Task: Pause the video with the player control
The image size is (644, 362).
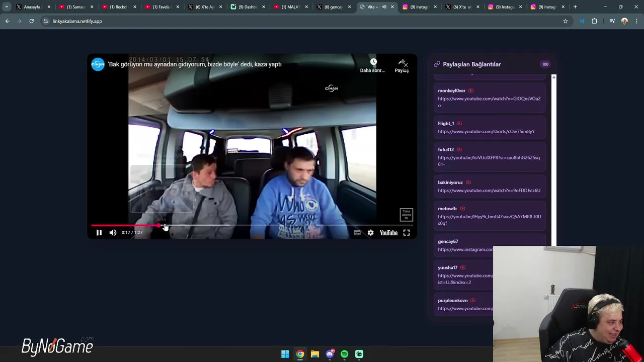Action: [99, 233]
